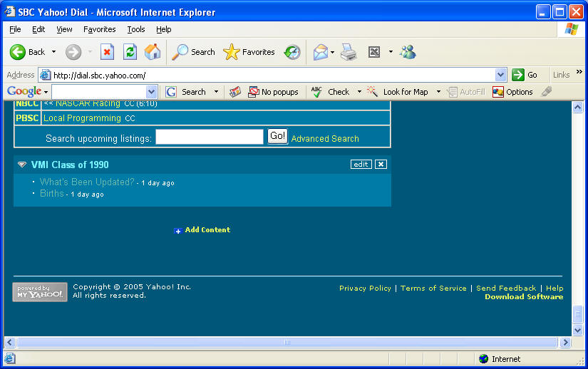The height and width of the screenshot is (369, 588).
Task: Stop loading with the red X icon
Action: click(x=107, y=52)
